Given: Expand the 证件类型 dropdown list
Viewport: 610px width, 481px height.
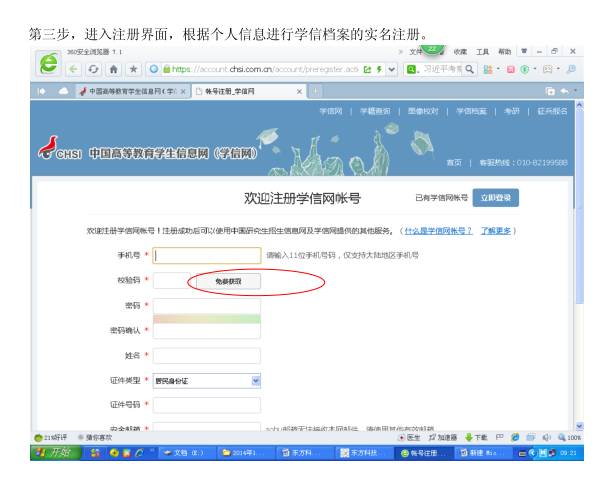Looking at the screenshot, I should point(255,380).
